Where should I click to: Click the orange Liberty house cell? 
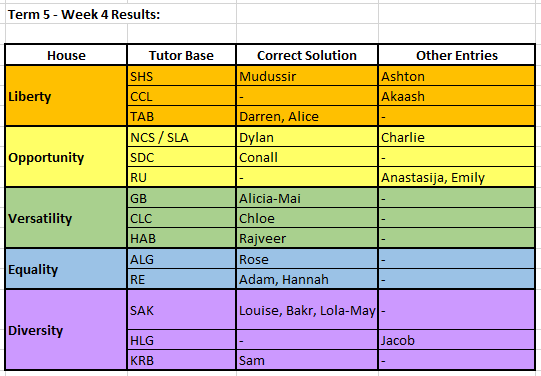point(66,96)
